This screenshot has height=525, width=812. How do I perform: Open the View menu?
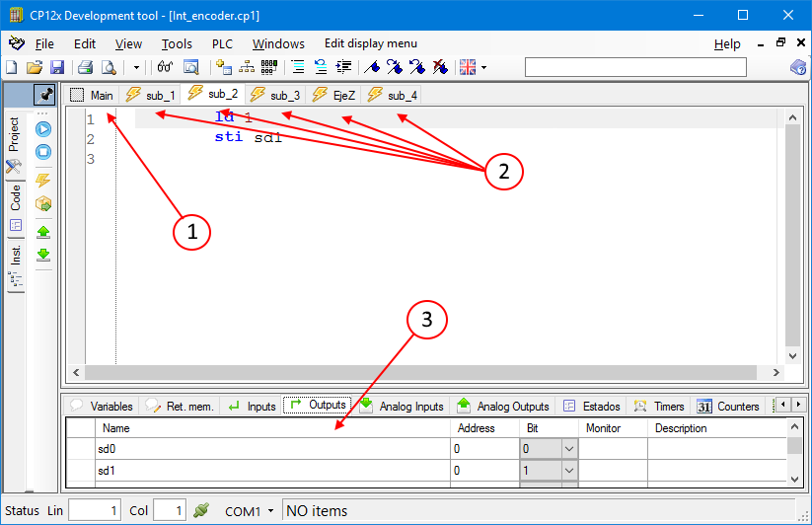128,44
